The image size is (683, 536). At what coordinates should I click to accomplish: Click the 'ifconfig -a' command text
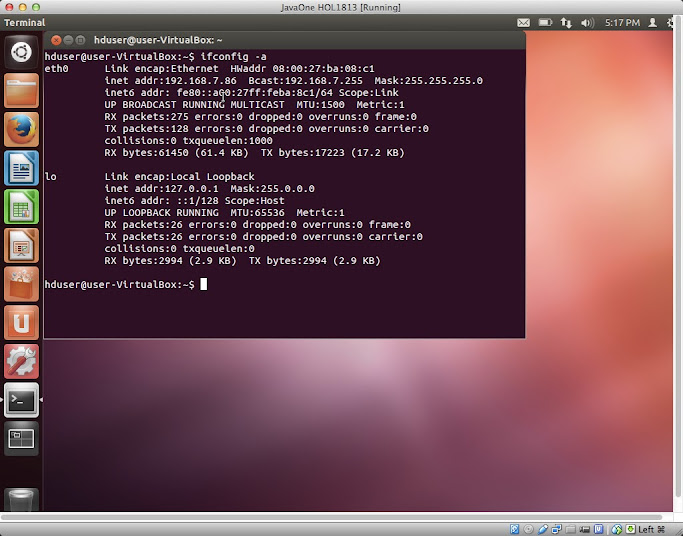233,57
